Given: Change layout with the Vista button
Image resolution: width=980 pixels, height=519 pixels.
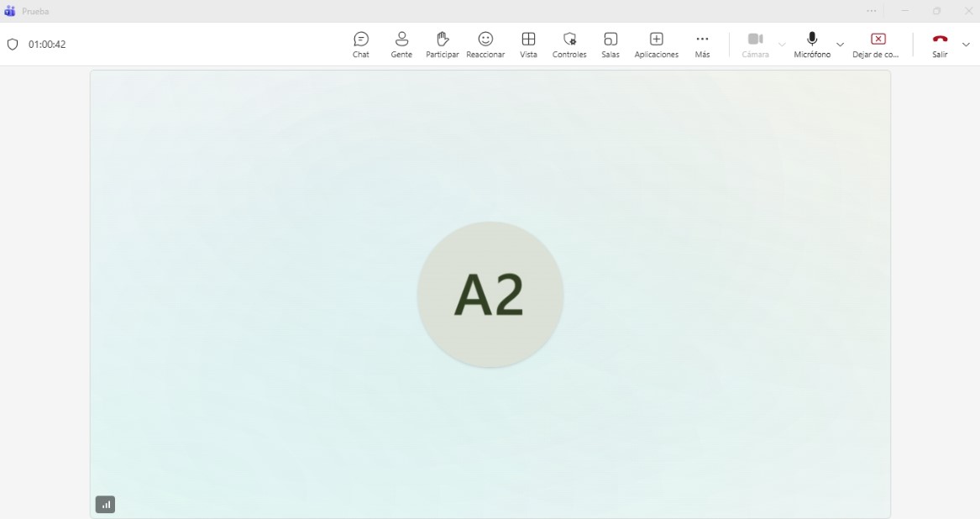Looking at the screenshot, I should (x=528, y=45).
